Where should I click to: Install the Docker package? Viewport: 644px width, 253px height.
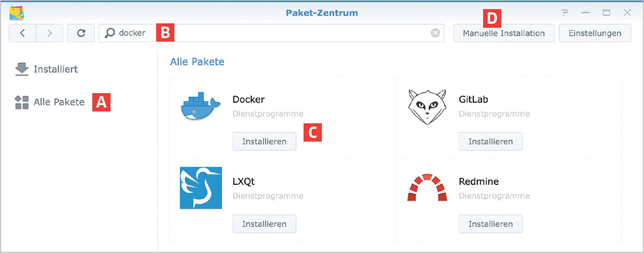coord(264,142)
